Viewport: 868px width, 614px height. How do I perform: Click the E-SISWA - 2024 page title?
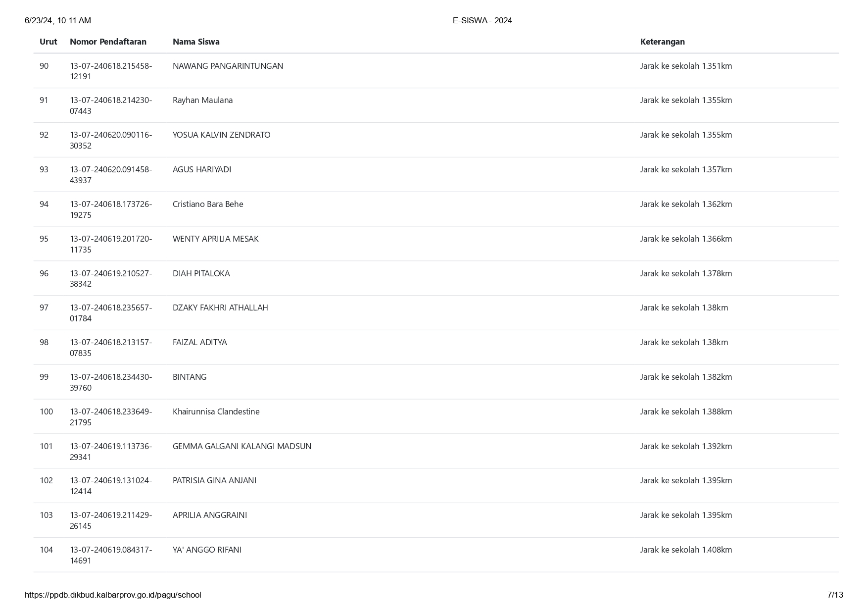482,20
